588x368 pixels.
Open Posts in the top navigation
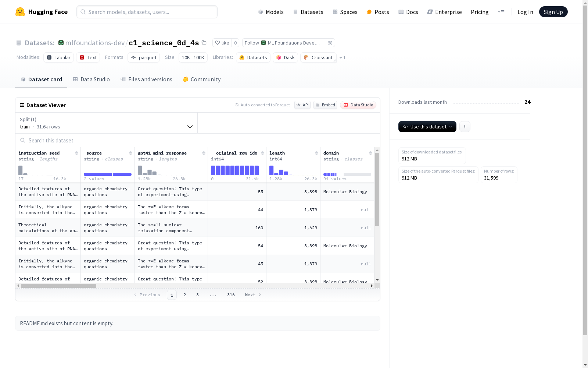[x=378, y=12]
